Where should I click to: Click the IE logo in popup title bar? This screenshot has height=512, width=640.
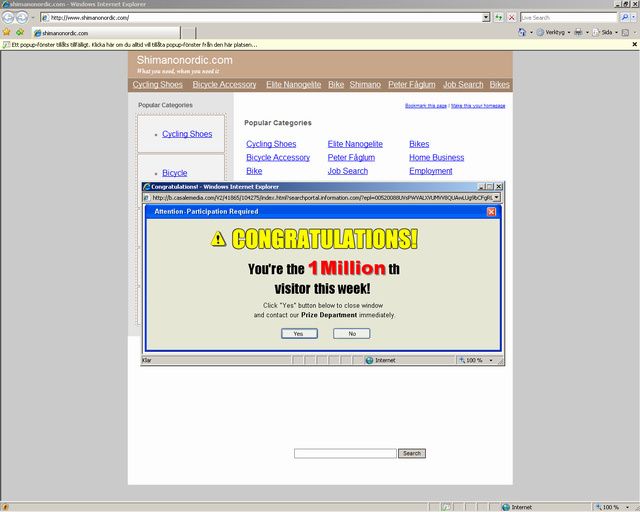point(147,187)
